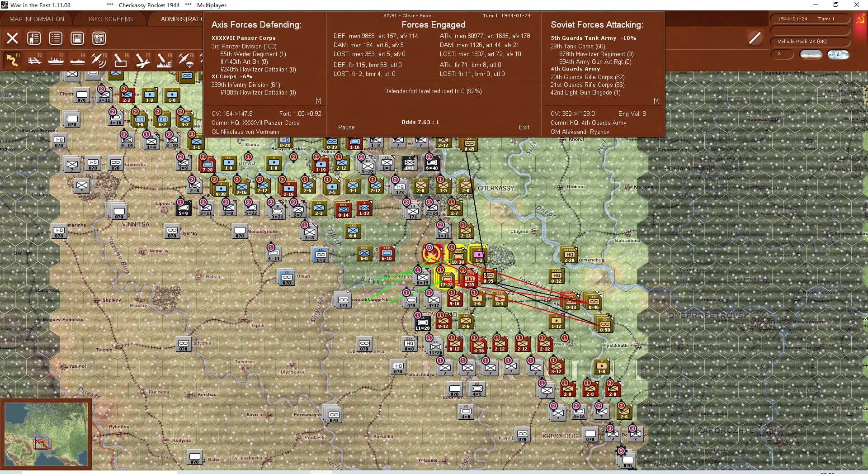Click the XXXXVII Panzer Corps header
This screenshot has width=868, height=474.
(243, 38)
